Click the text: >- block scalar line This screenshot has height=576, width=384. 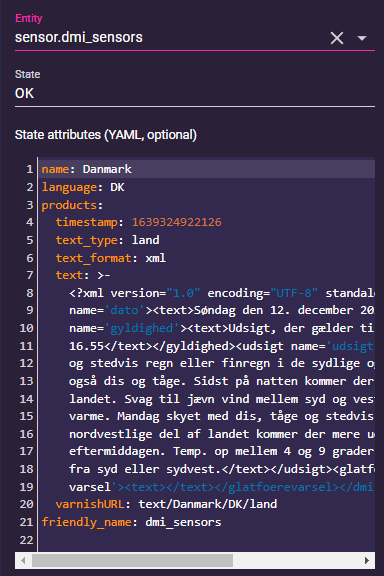[x=207, y=275]
